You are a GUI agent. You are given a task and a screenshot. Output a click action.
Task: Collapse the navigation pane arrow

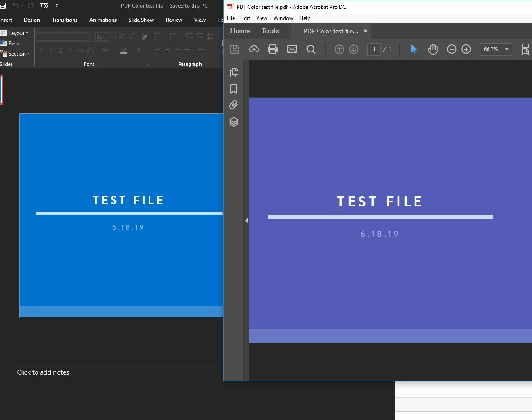point(246,221)
